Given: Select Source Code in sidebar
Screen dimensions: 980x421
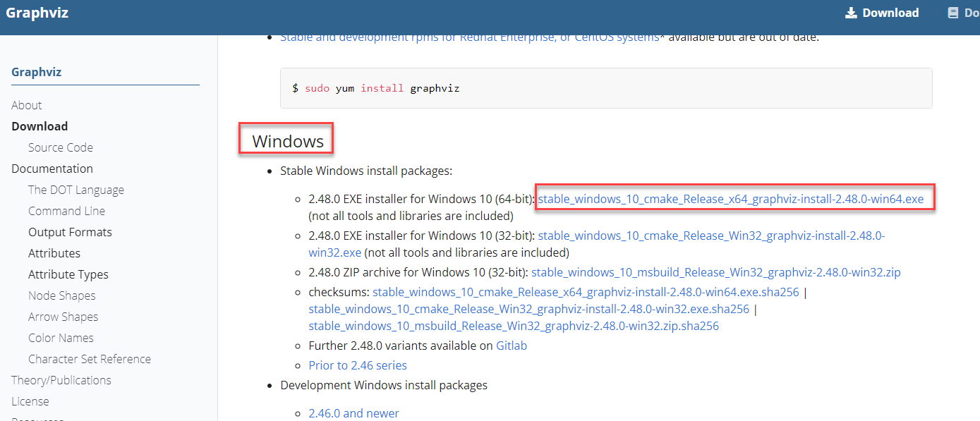Looking at the screenshot, I should 61,147.
